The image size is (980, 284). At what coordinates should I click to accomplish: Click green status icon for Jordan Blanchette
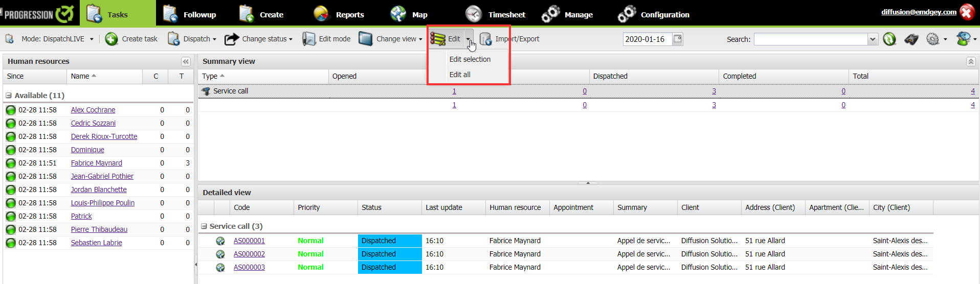[11, 190]
